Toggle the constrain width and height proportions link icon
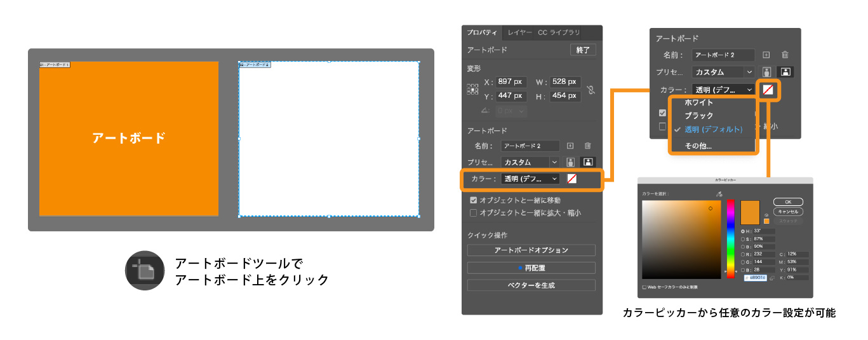The width and height of the screenshot is (868, 340). 591,90
